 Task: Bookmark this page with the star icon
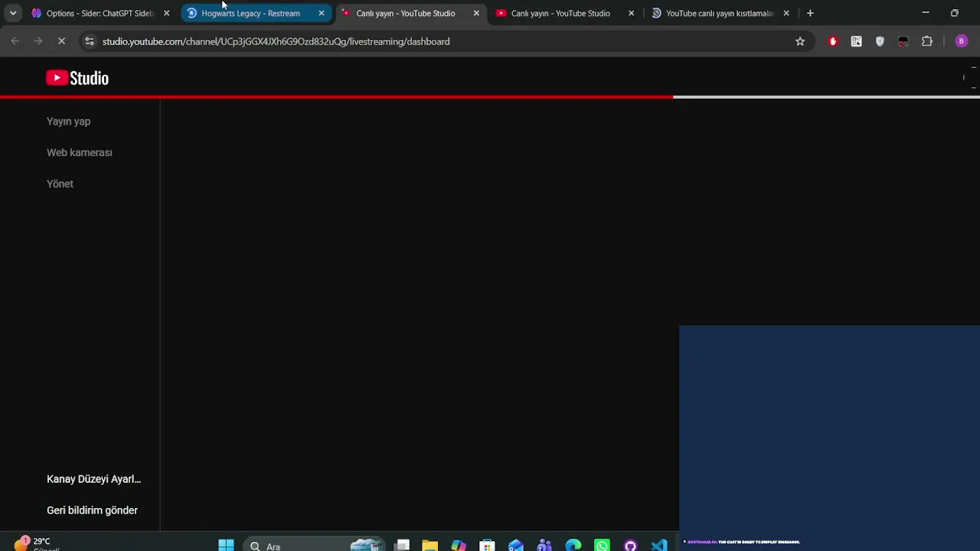800,41
